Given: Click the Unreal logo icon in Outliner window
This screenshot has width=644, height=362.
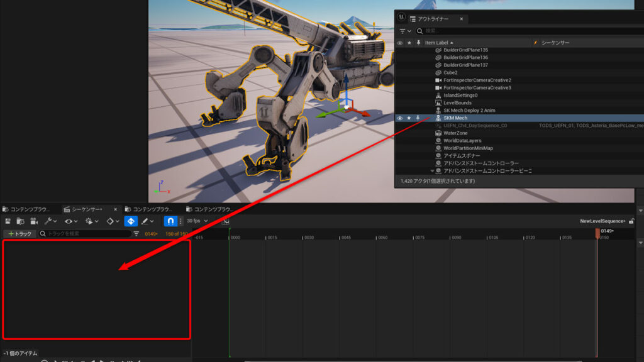Looking at the screenshot, I should 401,17.
